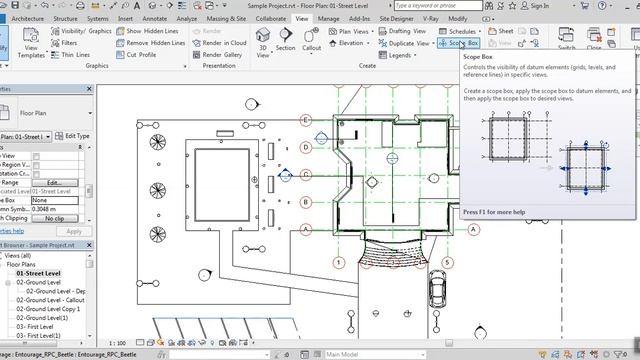Select the Cut Profile tool
The height and width of the screenshot is (360, 640).
(x=136, y=55)
